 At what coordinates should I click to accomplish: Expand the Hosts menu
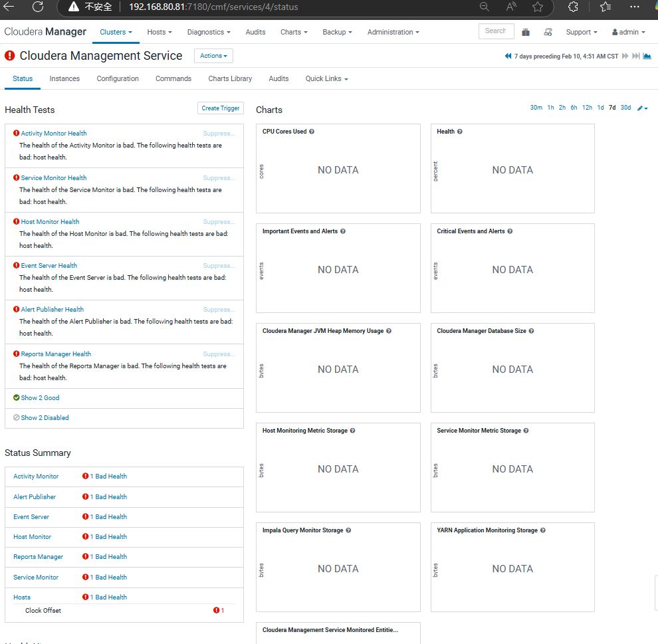coord(160,32)
